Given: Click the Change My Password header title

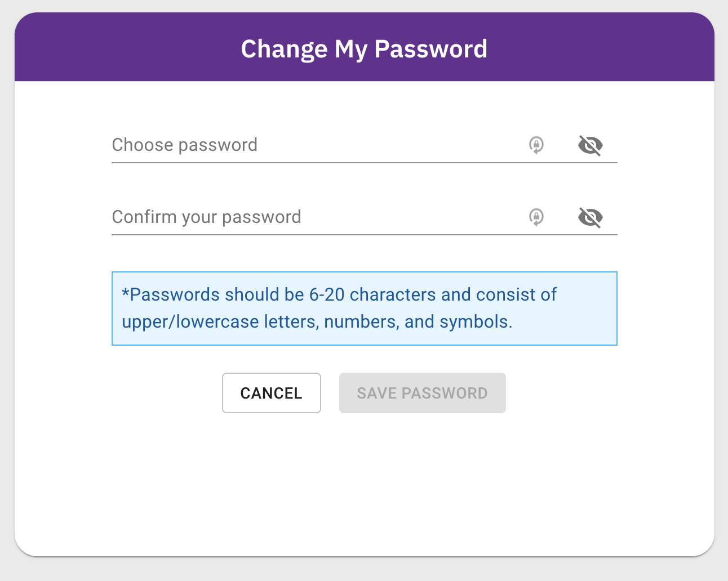Looking at the screenshot, I should point(364,49).
